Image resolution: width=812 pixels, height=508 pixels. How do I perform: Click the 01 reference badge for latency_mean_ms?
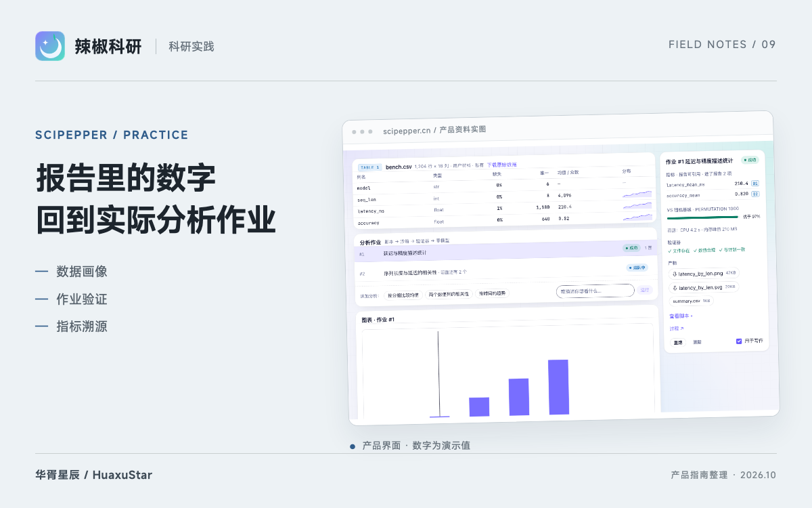(x=755, y=184)
